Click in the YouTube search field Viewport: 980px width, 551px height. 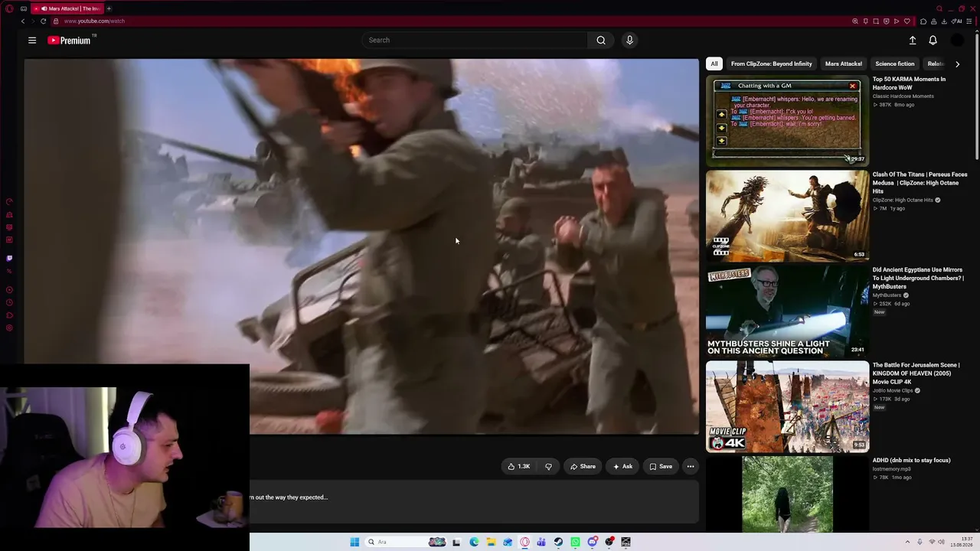tap(475, 41)
